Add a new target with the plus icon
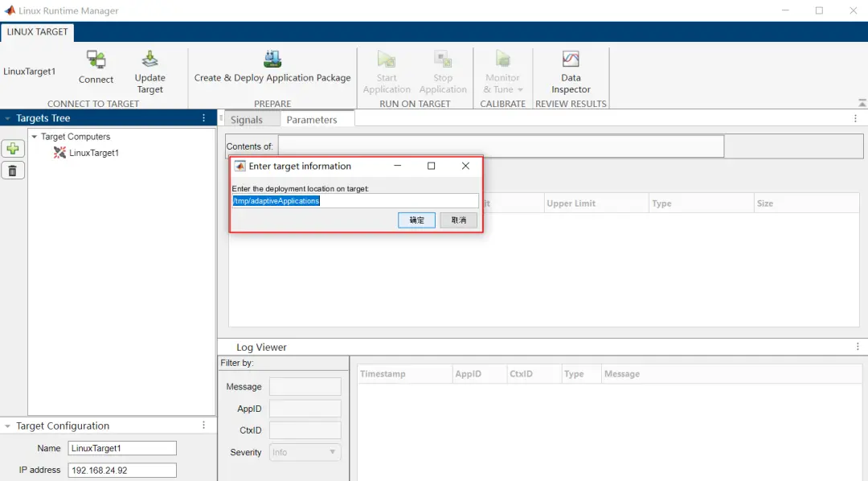 (13, 149)
